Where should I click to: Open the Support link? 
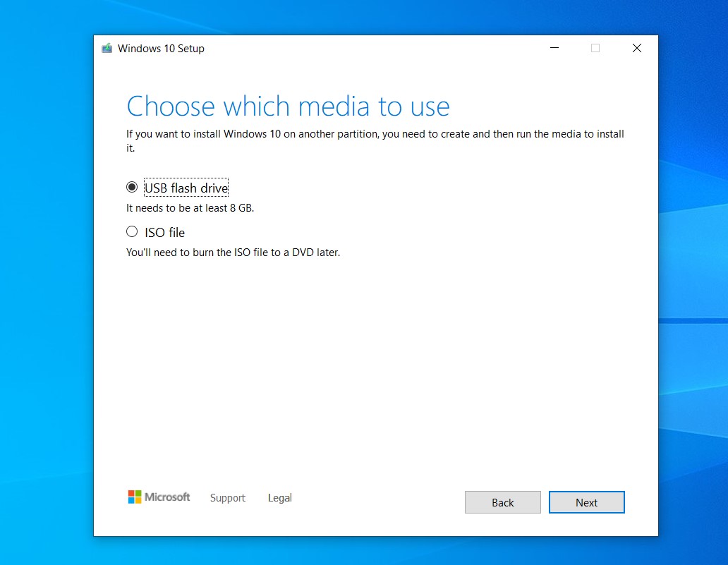227,498
